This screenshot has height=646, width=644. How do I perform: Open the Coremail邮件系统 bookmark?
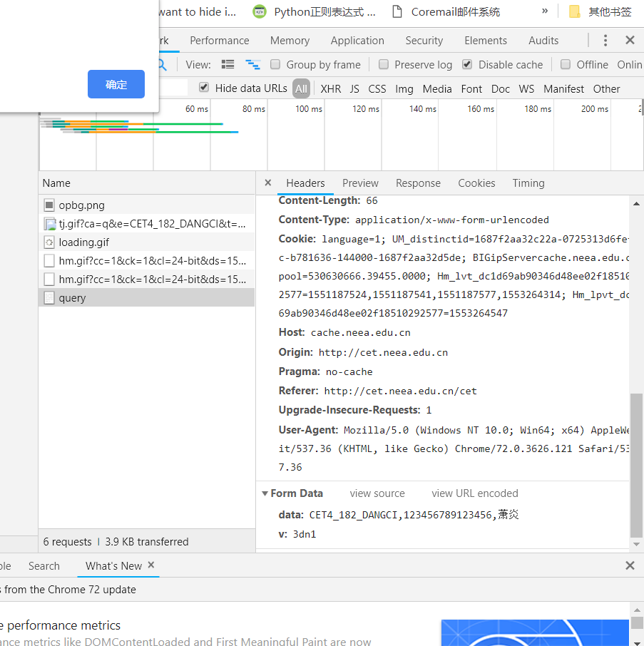(446, 11)
